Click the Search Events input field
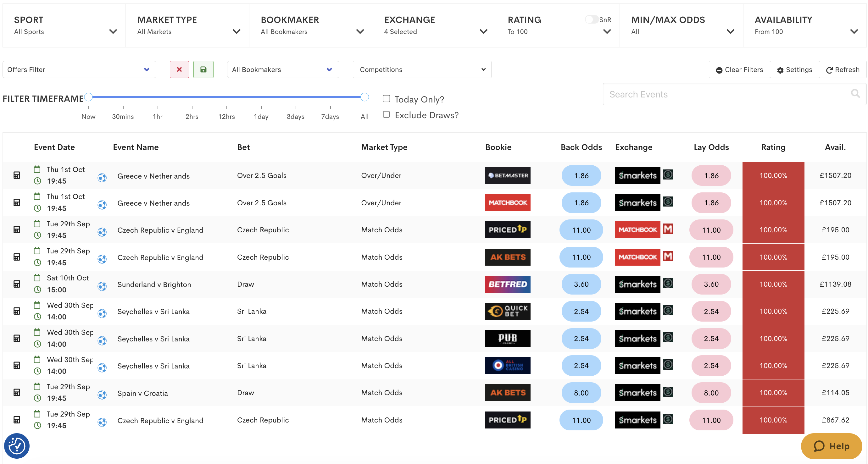The image size is (868, 464). pos(734,94)
